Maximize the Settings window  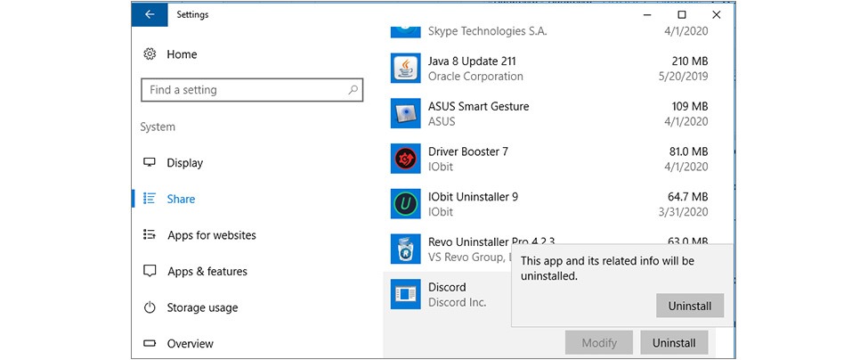pos(682,15)
